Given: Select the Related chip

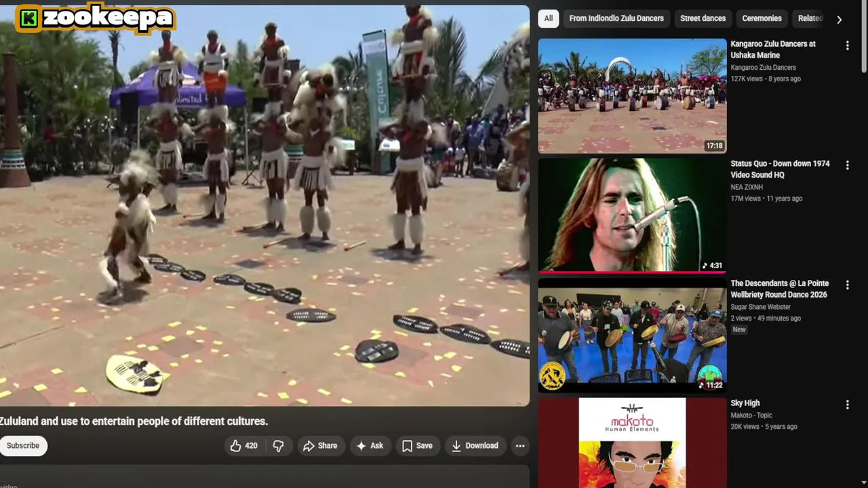Looking at the screenshot, I should coord(810,18).
